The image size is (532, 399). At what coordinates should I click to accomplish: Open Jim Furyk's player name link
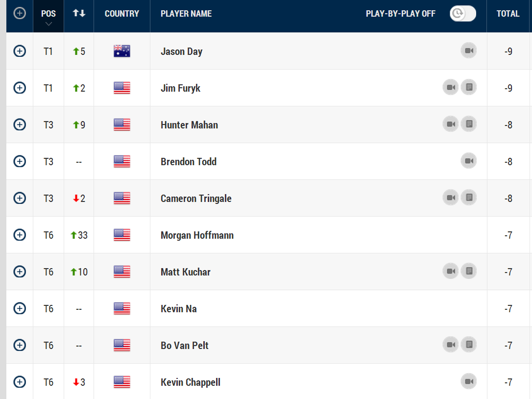pyautogui.click(x=180, y=88)
